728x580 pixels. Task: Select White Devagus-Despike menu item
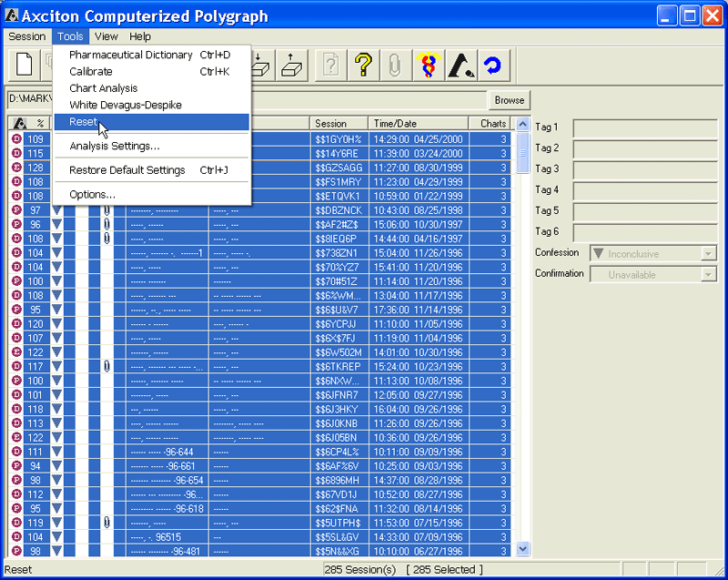tap(151, 105)
